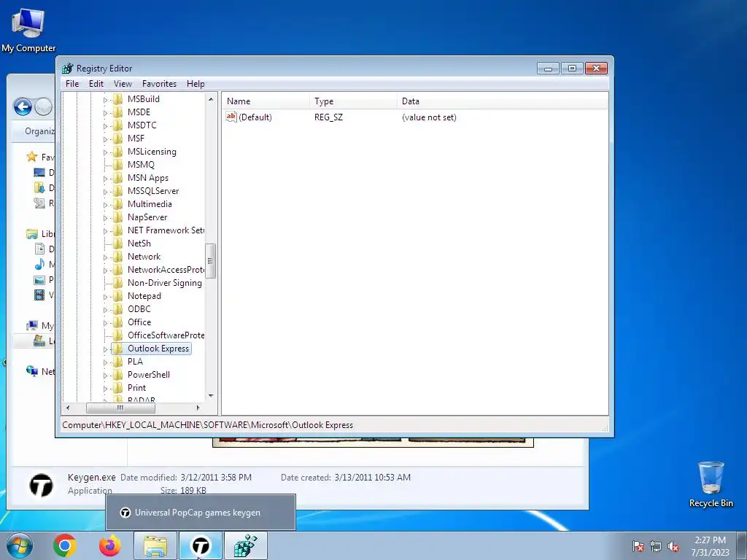
Task: Select the PLA key folder icon
Action: [x=117, y=362]
